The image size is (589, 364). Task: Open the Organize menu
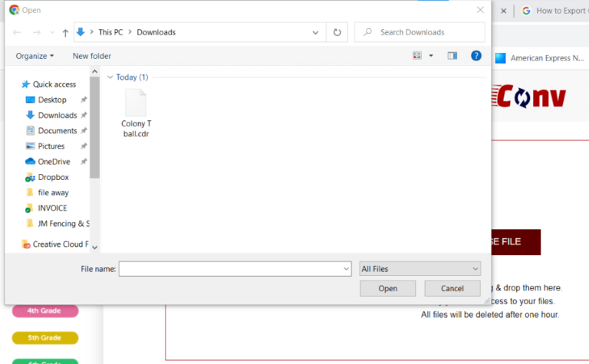click(x=35, y=56)
